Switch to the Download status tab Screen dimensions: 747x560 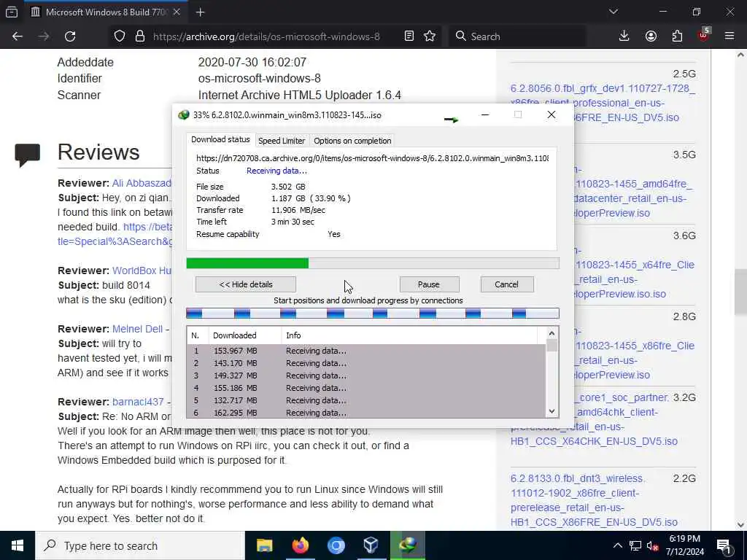[220, 139]
